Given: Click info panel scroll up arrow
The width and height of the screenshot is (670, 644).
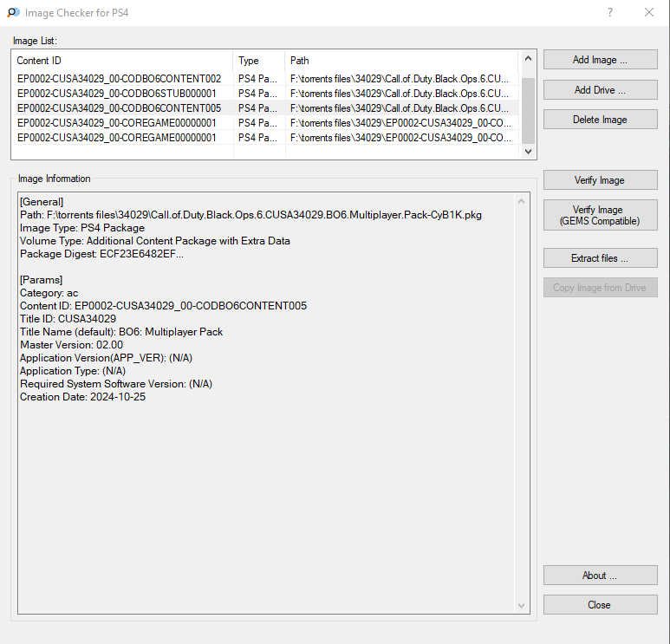Looking at the screenshot, I should (521, 201).
